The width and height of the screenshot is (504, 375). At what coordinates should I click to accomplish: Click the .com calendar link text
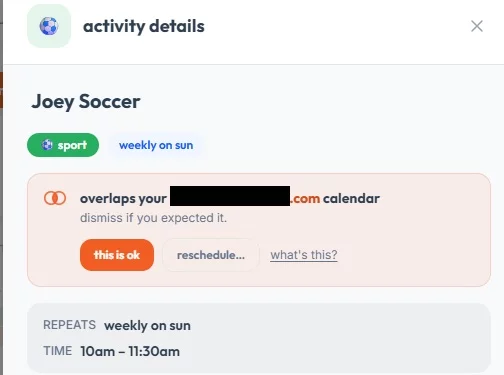point(305,199)
